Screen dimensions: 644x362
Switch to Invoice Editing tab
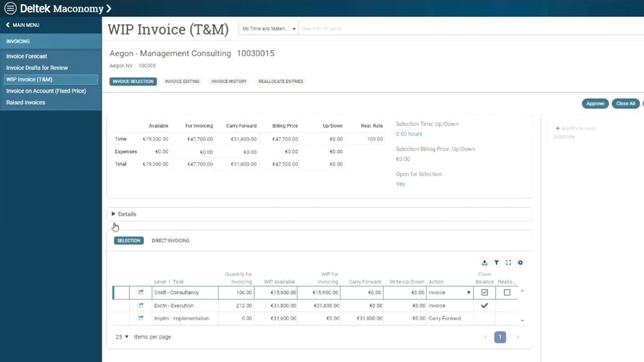tap(182, 81)
